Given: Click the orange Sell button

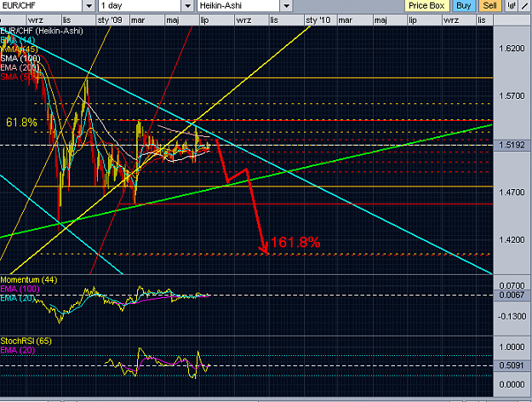Looking at the screenshot, I should click(490, 6).
